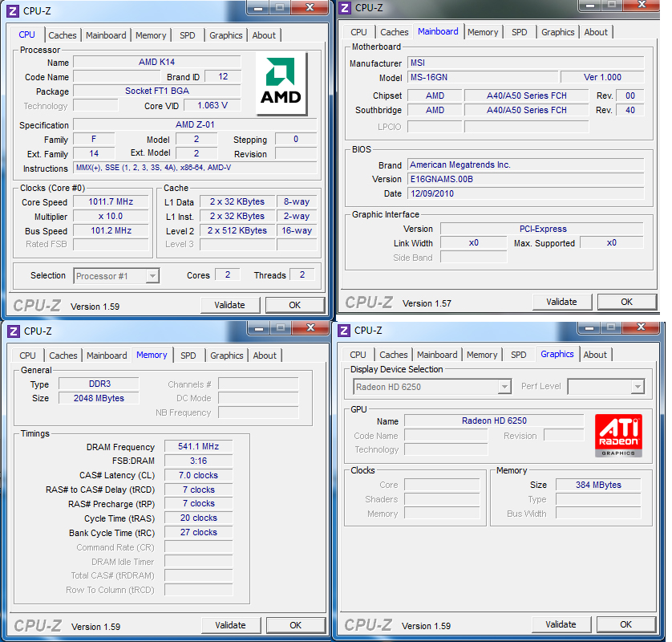Show Mainboard tab in Graphics window
This screenshot has width=672, height=642.
pyautogui.click(x=437, y=355)
